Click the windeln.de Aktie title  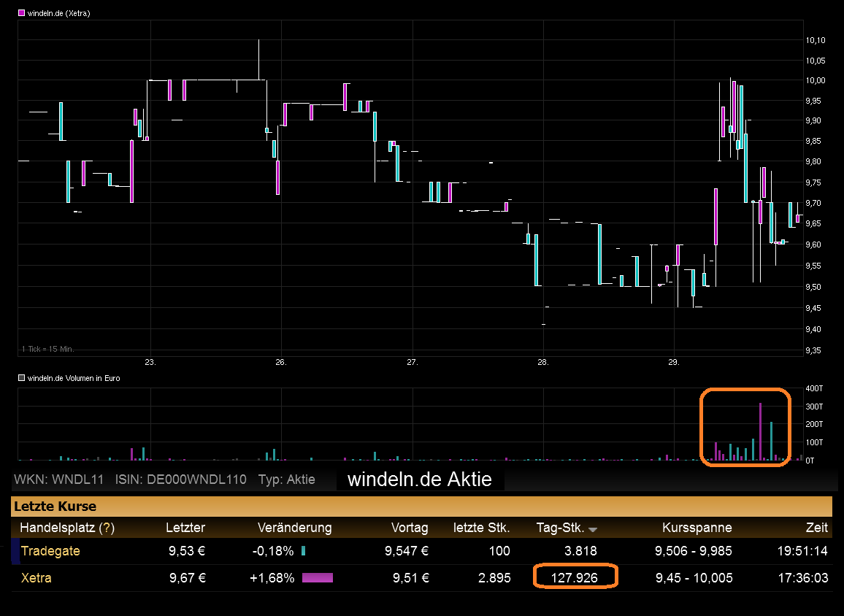(419, 480)
